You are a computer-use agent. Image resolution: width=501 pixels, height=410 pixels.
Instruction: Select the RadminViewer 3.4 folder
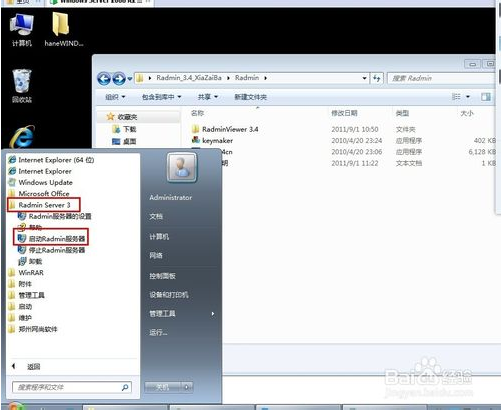[x=226, y=129]
